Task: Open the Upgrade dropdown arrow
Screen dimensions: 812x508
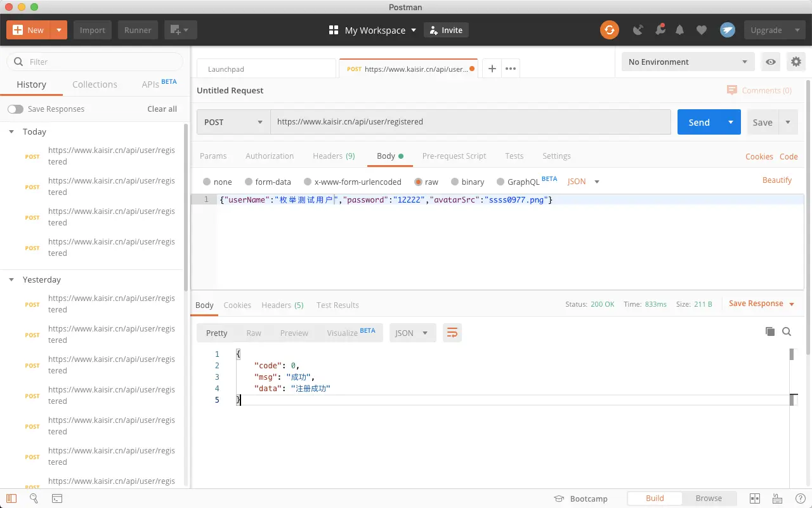Action: coord(797,30)
